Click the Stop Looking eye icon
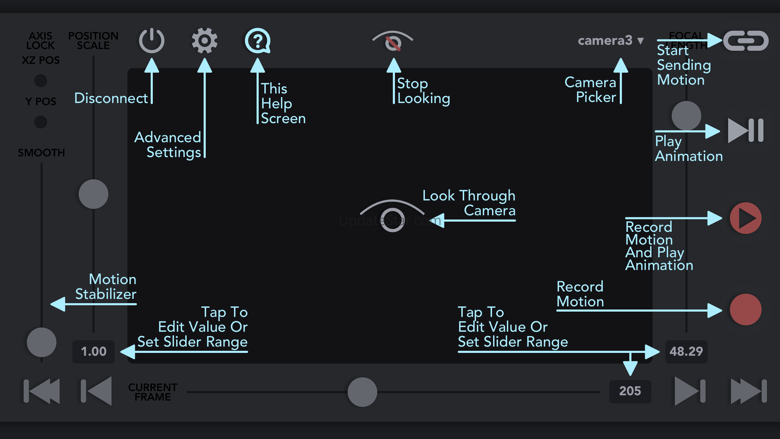The width and height of the screenshot is (780, 439). (393, 42)
